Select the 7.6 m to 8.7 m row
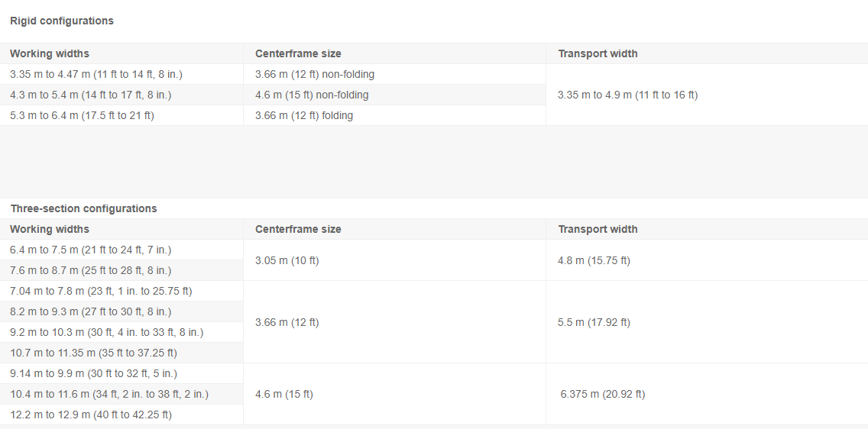 pyautogui.click(x=90, y=270)
